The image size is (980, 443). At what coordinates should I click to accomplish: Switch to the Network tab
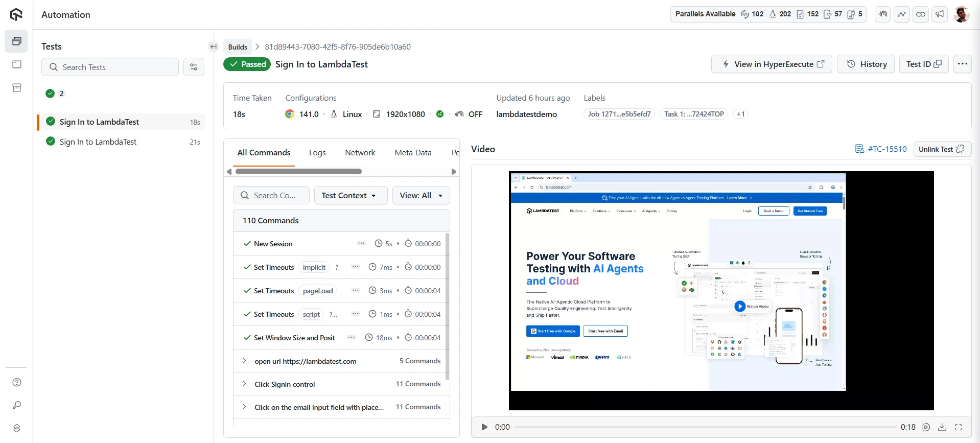pyautogui.click(x=360, y=152)
